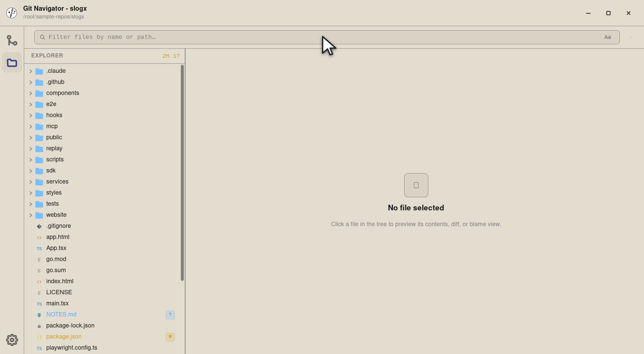The image size is (644, 354).
Task: Click the tests folder icon
Action: point(39,204)
